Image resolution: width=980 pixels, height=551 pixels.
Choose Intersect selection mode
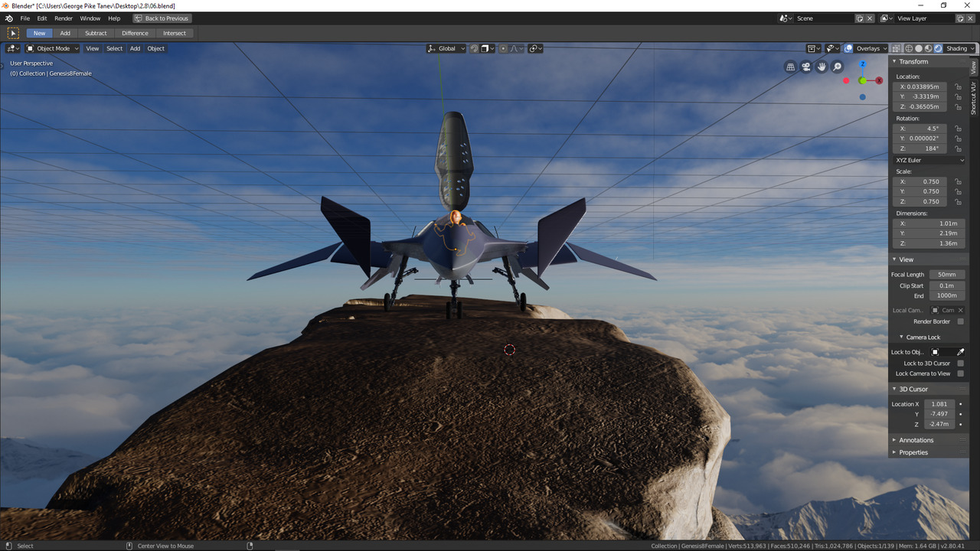[x=175, y=33]
